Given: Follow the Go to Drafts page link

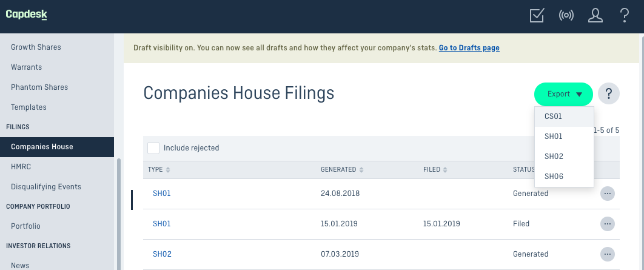Looking at the screenshot, I should tap(469, 48).
